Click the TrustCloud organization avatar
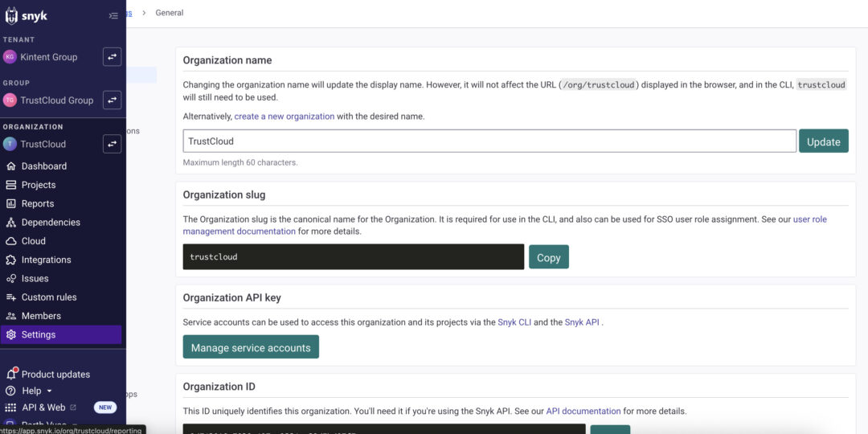868x434 pixels. coord(10,144)
